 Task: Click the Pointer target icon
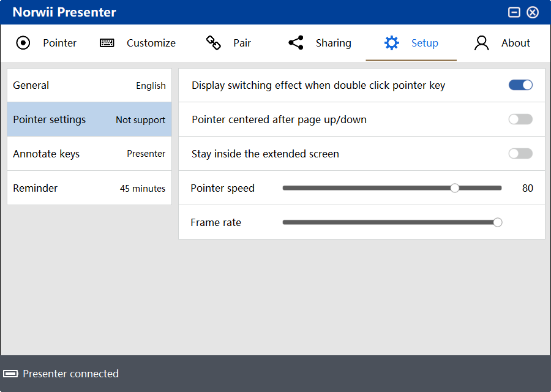[23, 43]
